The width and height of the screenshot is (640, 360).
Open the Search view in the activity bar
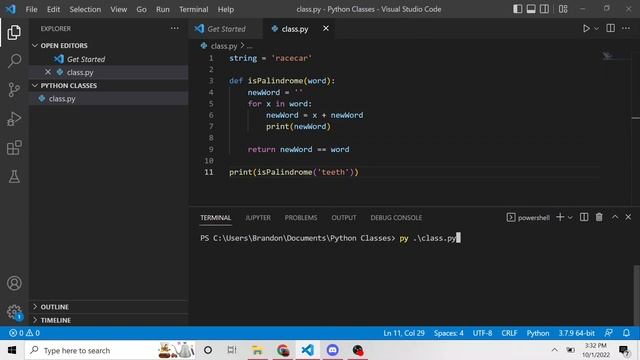pyautogui.click(x=14, y=61)
